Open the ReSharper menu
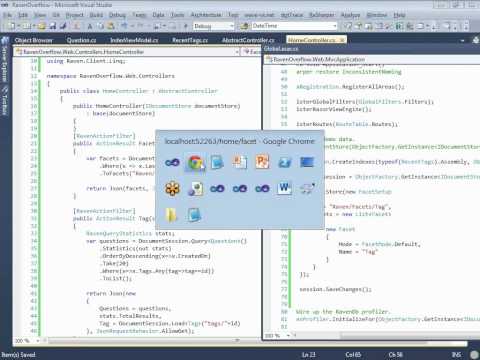 [x=322, y=15]
